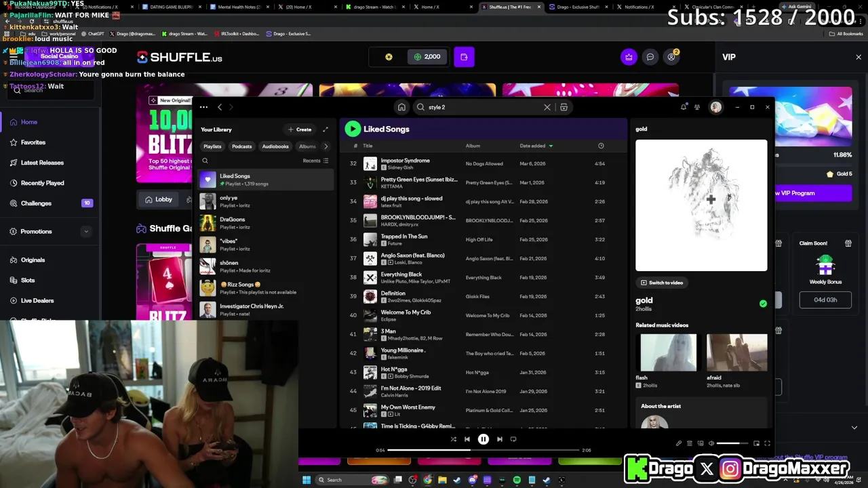Toggle the Spotify queue view

(690, 443)
